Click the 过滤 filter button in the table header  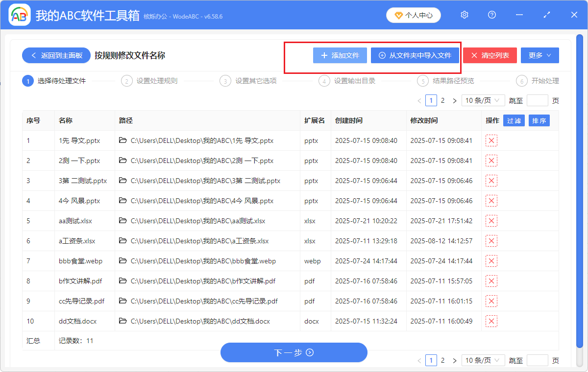point(514,120)
